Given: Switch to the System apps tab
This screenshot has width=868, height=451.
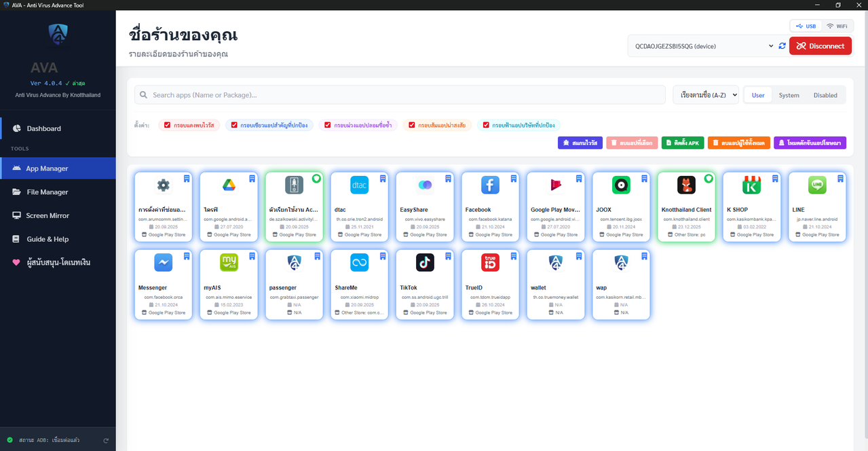Looking at the screenshot, I should point(789,95).
